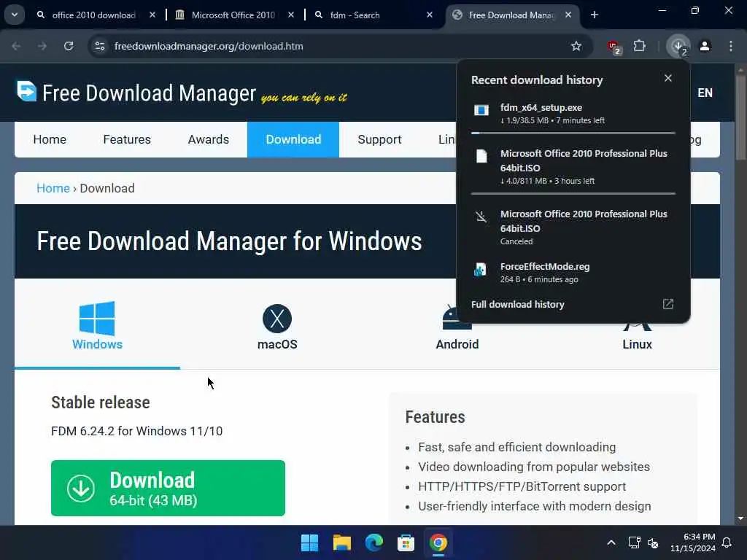Open ForceEffectMode.reg download entry

click(x=573, y=273)
